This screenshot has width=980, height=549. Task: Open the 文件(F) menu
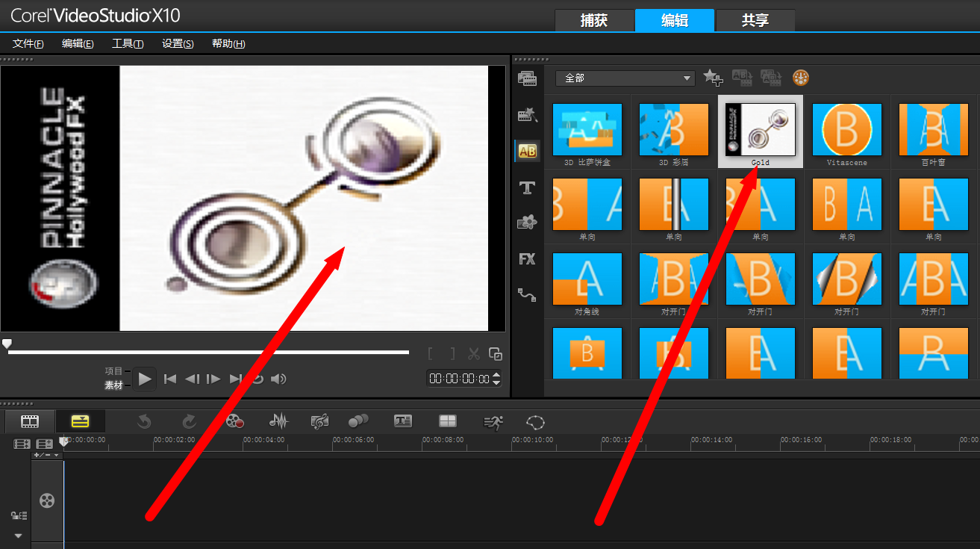28,44
